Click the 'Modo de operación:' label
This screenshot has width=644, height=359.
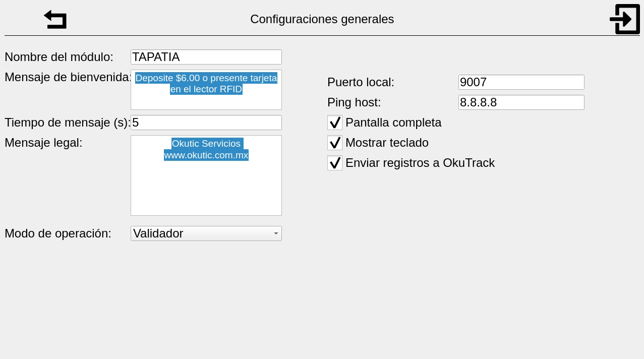58,233
